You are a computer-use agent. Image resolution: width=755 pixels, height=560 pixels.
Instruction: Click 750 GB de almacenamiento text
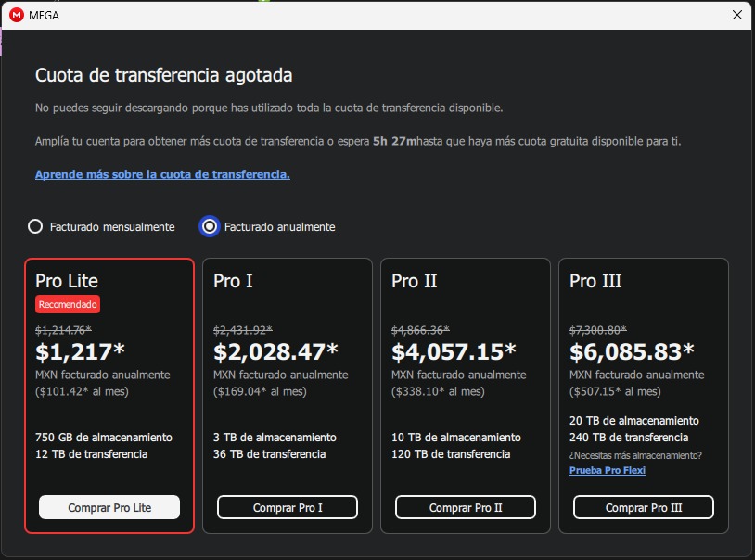(104, 438)
